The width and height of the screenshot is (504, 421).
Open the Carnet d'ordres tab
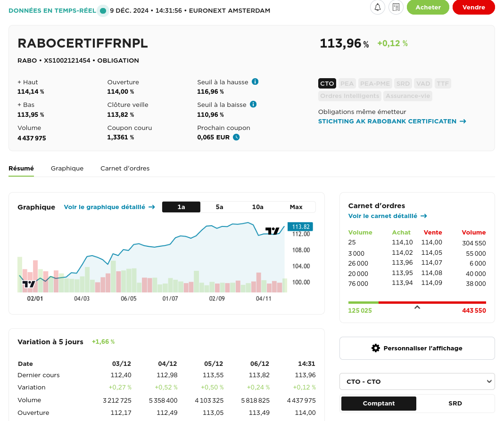[125, 168]
